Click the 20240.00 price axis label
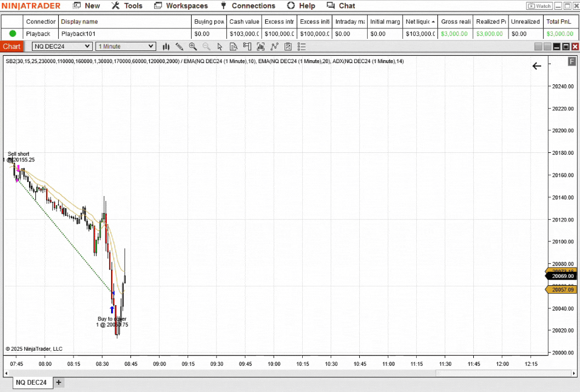 562,86
